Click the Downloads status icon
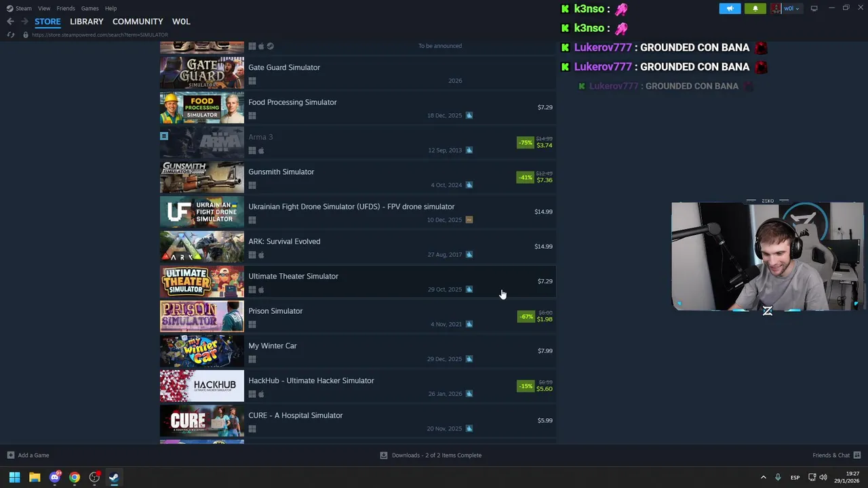Image resolution: width=868 pixels, height=488 pixels. tap(384, 455)
